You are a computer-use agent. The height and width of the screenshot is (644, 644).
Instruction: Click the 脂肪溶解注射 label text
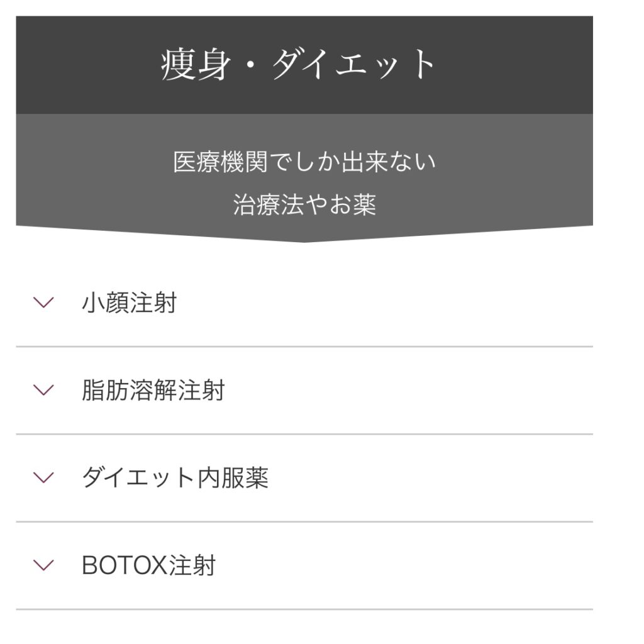tap(153, 390)
